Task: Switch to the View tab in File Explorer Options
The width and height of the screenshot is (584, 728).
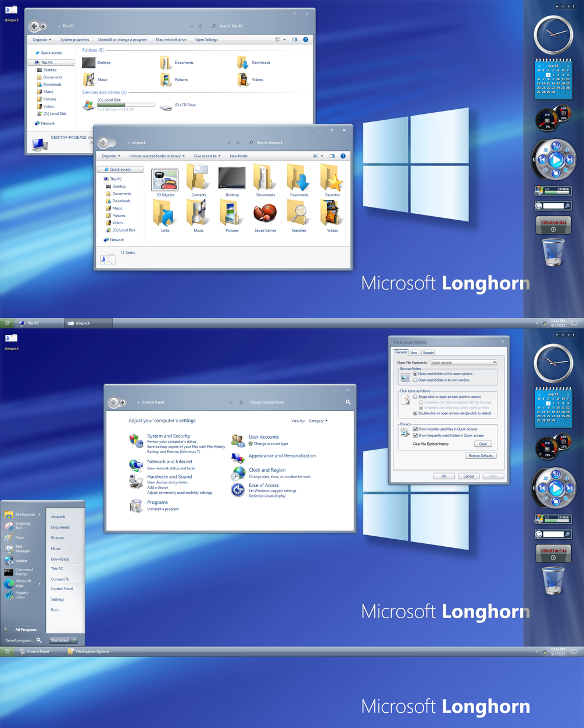Action: 414,353
